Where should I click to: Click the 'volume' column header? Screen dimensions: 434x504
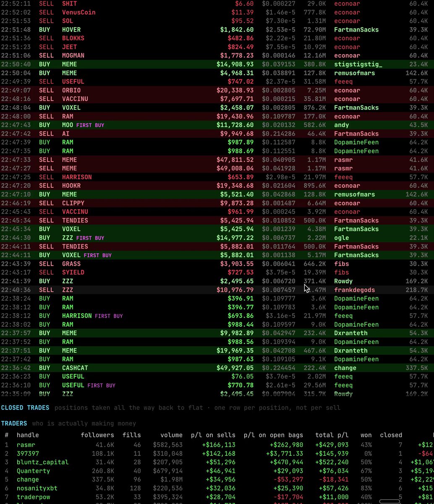(171, 435)
